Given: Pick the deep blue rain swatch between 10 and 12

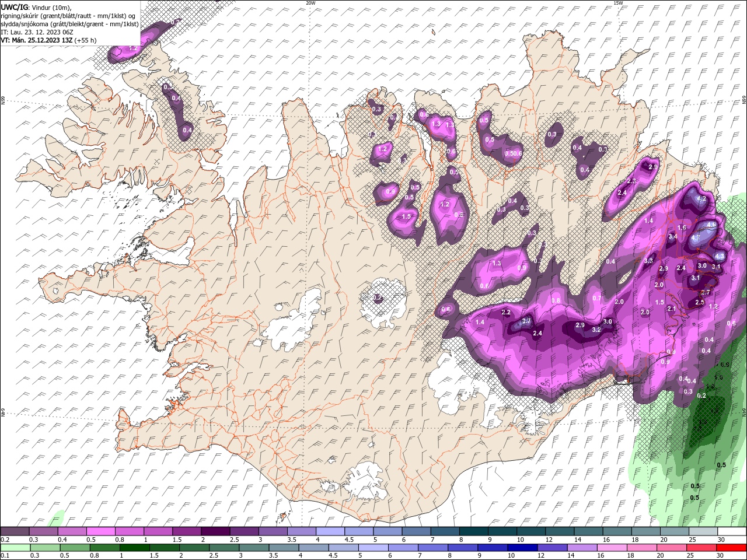Looking at the screenshot, I should (x=522, y=547).
